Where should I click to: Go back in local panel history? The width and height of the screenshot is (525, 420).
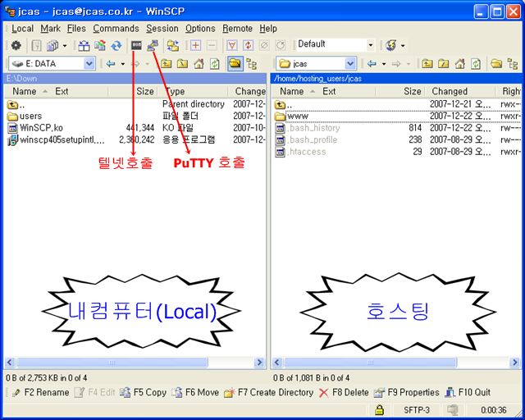coord(111,64)
